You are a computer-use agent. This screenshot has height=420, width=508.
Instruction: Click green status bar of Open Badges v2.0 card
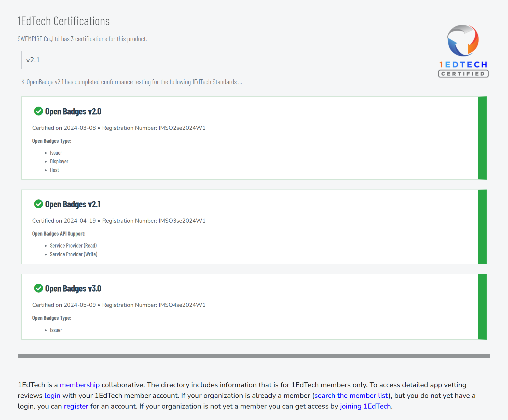click(482, 138)
